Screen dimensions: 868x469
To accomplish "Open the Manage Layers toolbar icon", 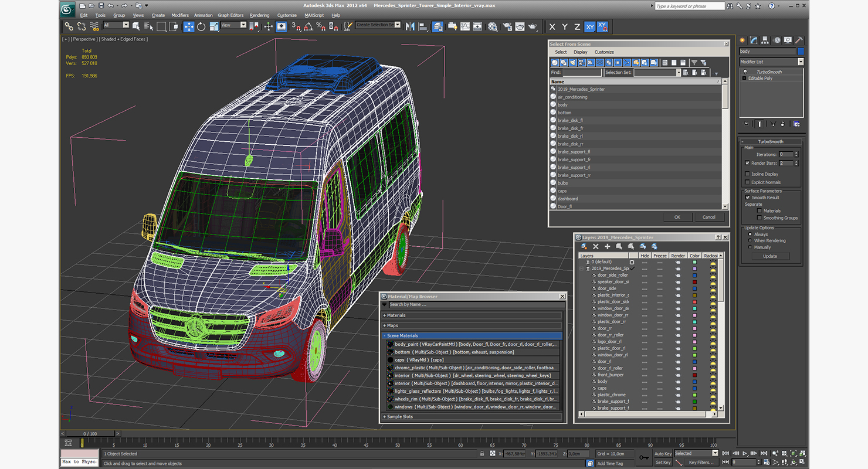I will 438,26.
